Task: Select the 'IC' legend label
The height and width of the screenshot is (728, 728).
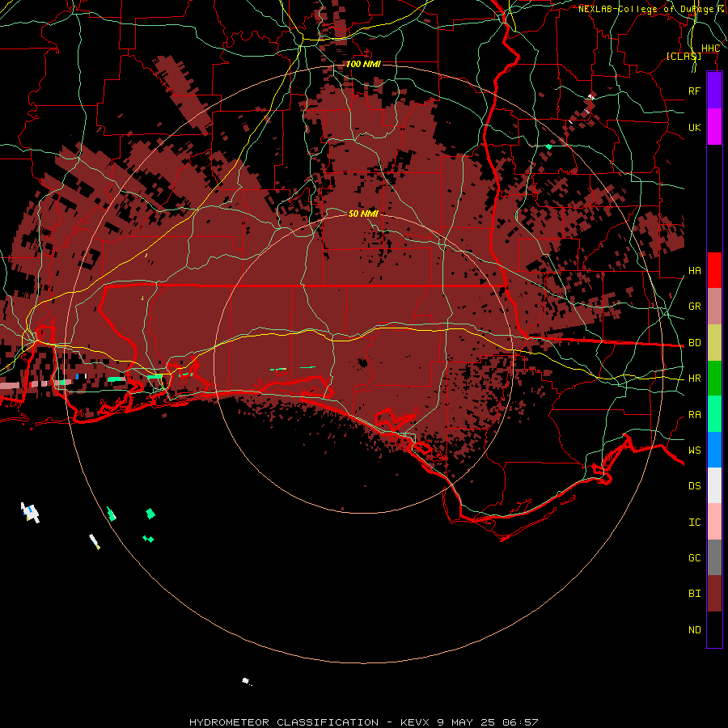Action: 694,523
